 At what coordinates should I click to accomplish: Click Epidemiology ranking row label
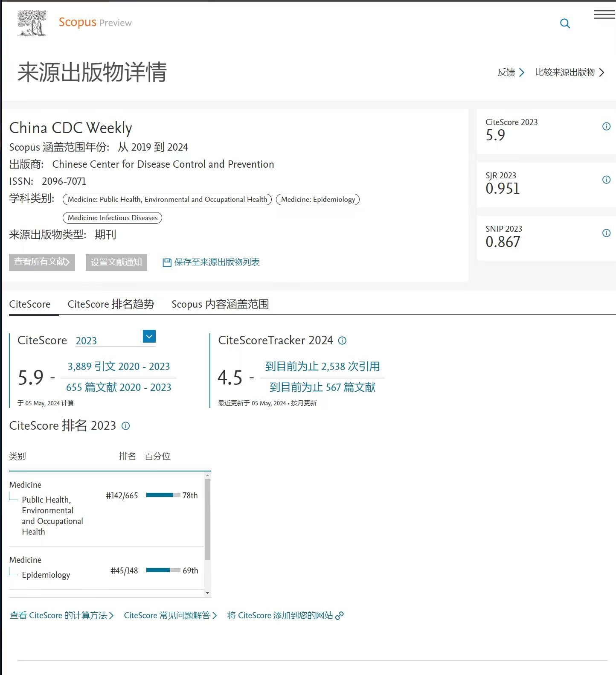pyautogui.click(x=46, y=575)
